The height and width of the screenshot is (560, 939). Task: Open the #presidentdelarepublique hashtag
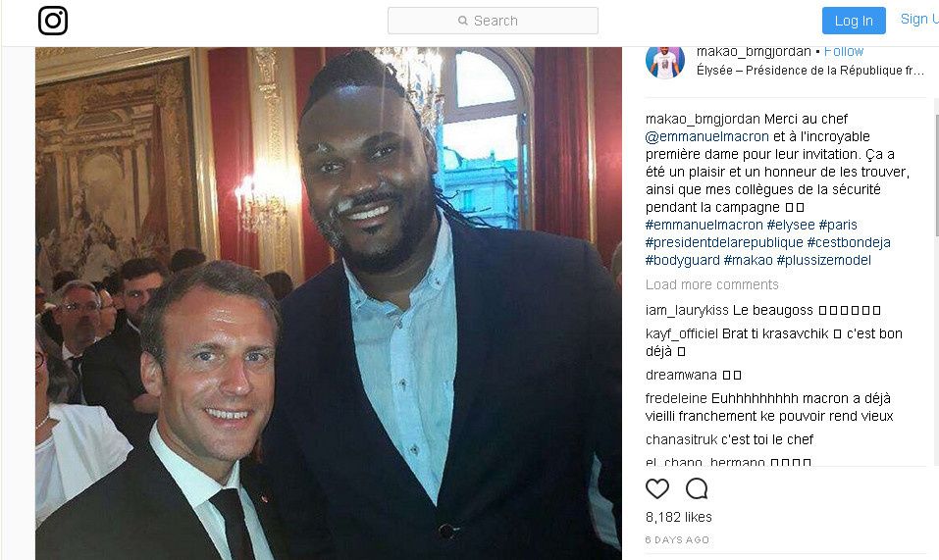point(724,242)
